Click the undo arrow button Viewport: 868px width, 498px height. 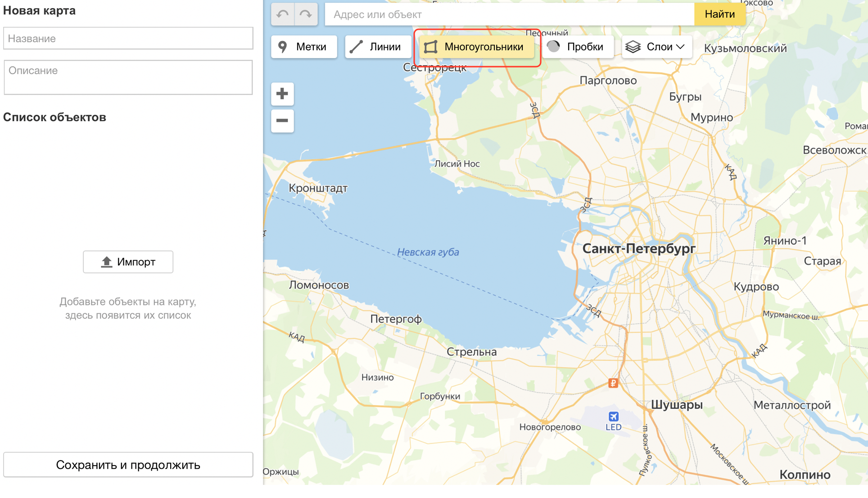click(x=283, y=14)
